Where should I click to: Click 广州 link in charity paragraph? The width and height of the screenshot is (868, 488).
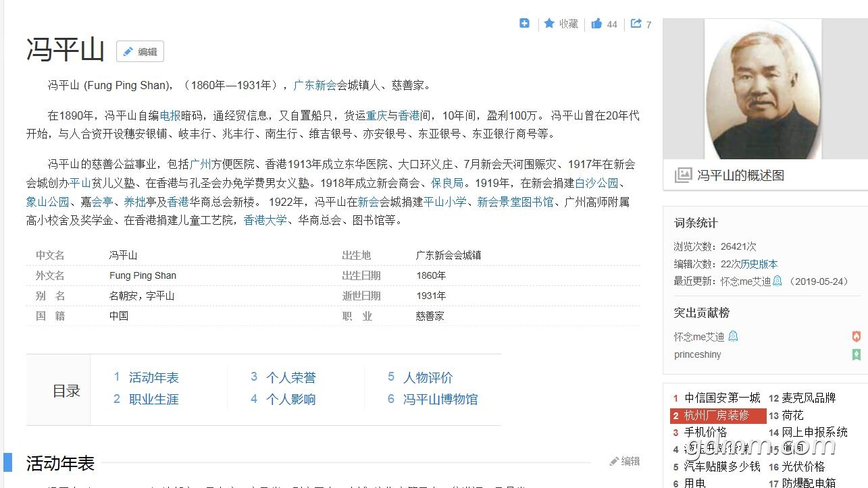201,165
